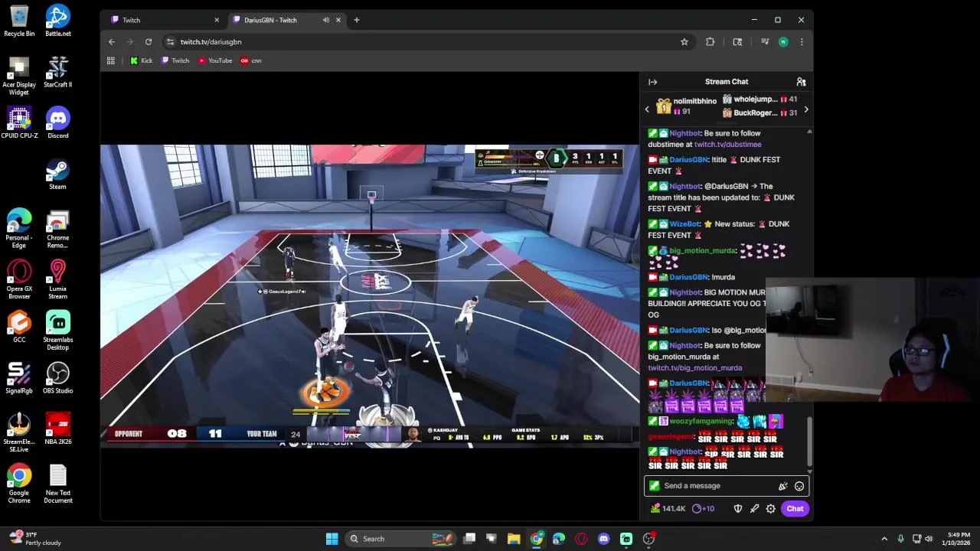Open the Kick bookmark

click(x=142, y=60)
